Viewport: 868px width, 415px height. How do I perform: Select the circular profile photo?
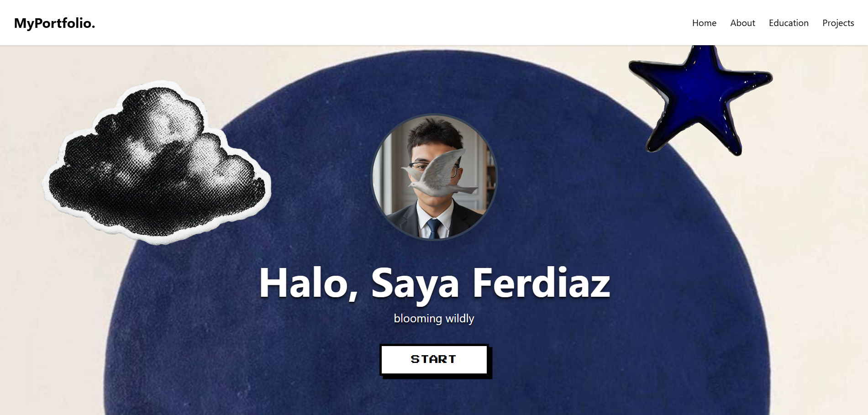click(x=434, y=177)
